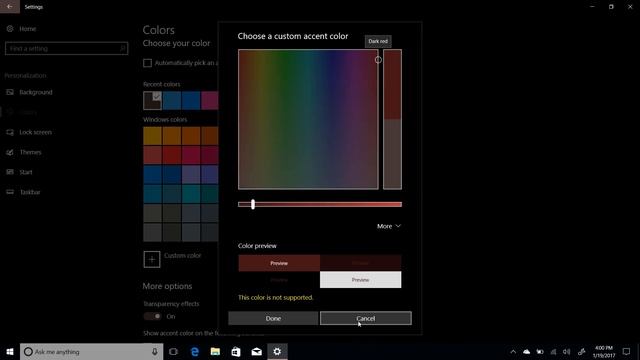
Task: Toggle the Transparency effects switch
Action: pyautogui.click(x=152, y=316)
